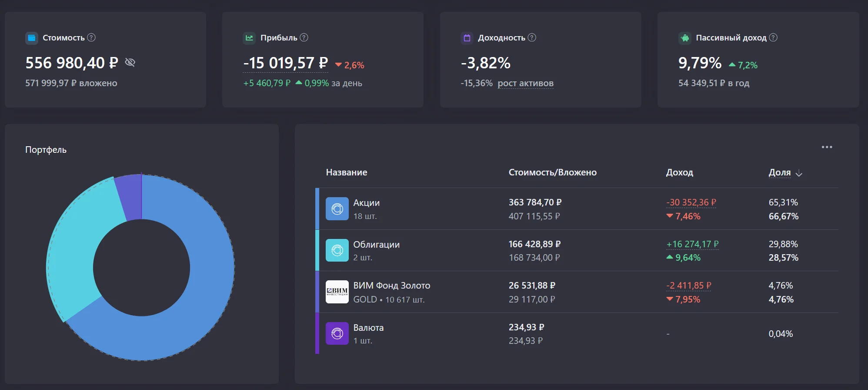Open the help tooltip next to Доходность
Image resolution: width=868 pixels, height=390 pixels.
(532, 37)
